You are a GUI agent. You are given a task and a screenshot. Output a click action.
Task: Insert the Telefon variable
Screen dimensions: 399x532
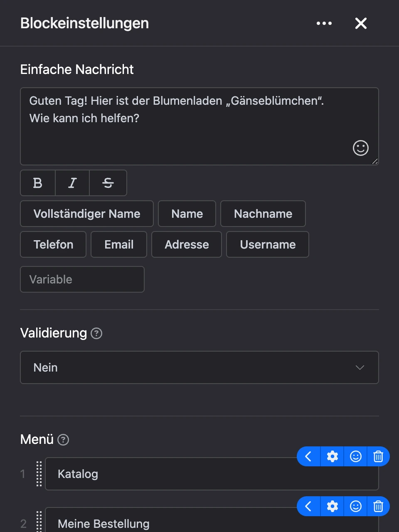click(x=53, y=244)
